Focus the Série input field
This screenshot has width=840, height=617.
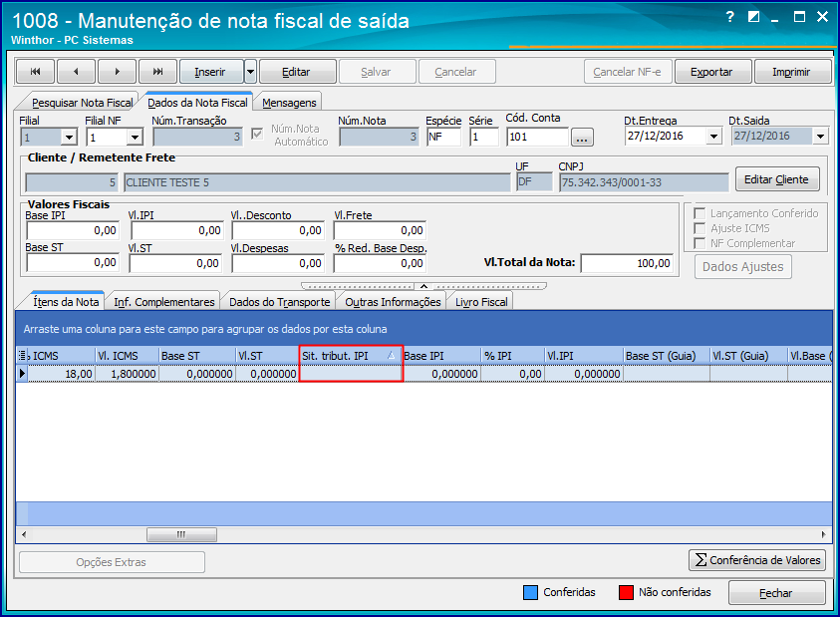tap(484, 137)
